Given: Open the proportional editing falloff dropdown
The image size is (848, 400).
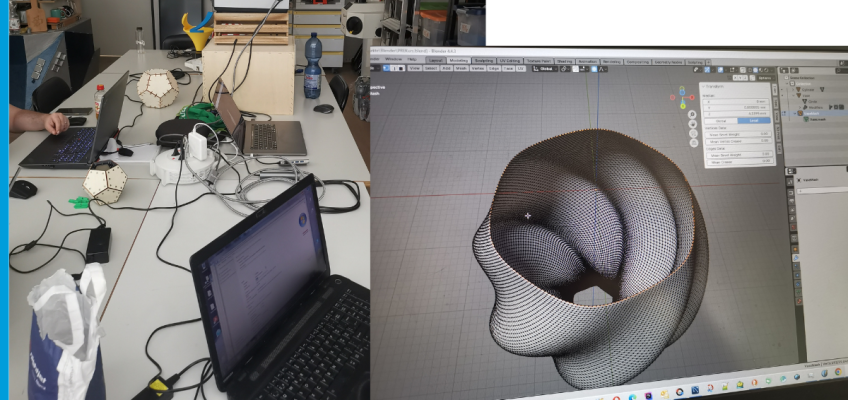Looking at the screenshot, I should [602, 69].
